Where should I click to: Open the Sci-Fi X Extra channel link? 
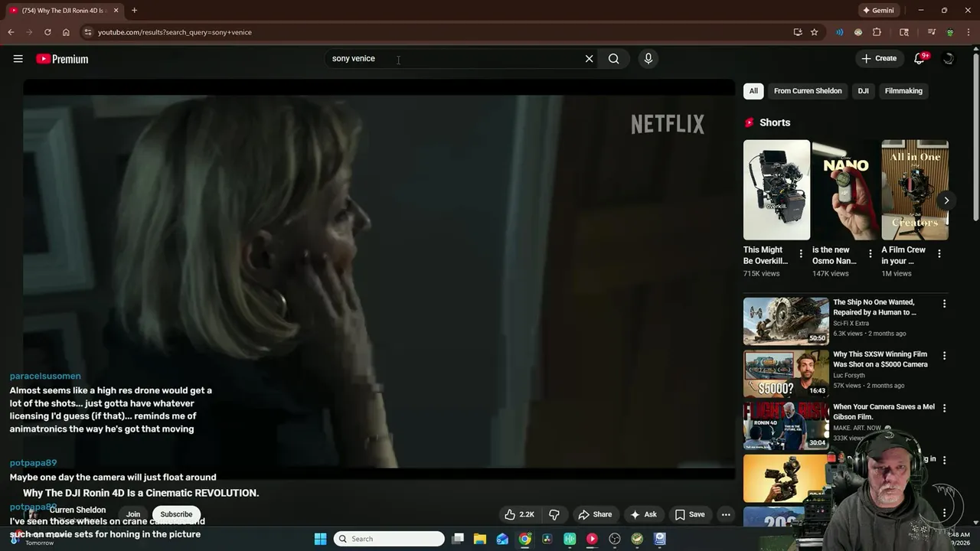point(851,324)
